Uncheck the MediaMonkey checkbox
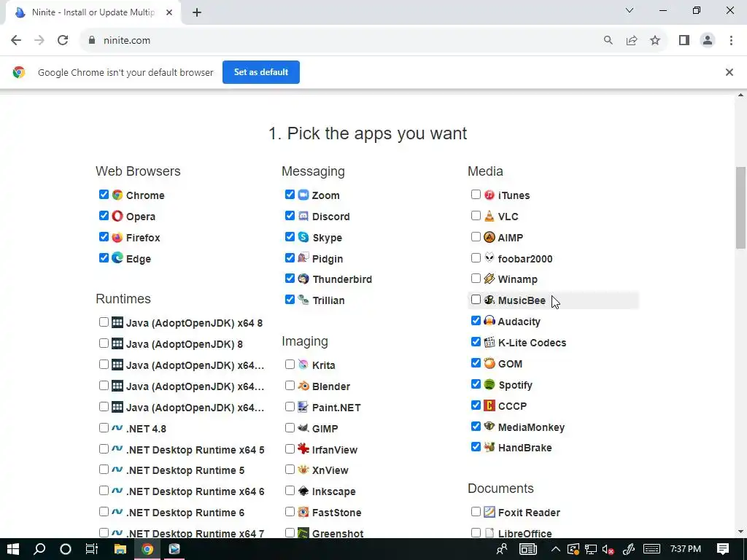Screen dimensions: 747x560 click(476, 426)
